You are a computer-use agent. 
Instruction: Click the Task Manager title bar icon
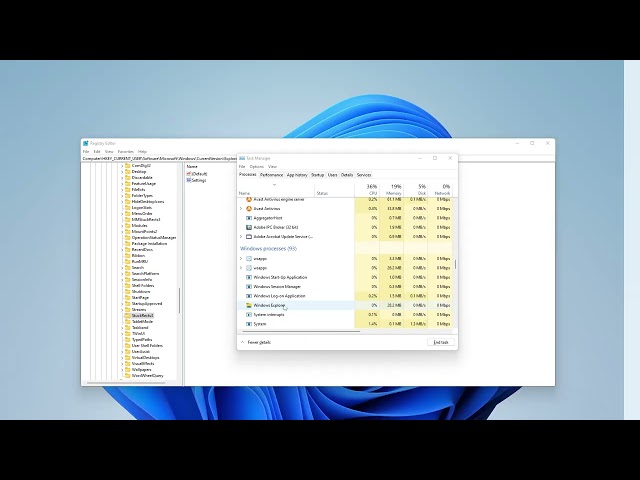tap(242, 158)
